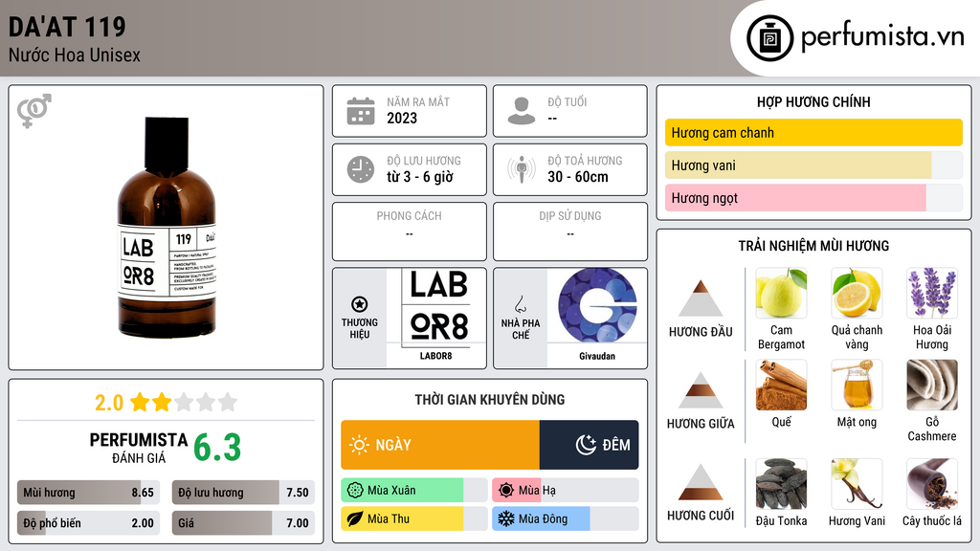This screenshot has height=551, width=980.
Task: Click the top notes pyramid icon Hương đầu
Action: tap(701, 298)
